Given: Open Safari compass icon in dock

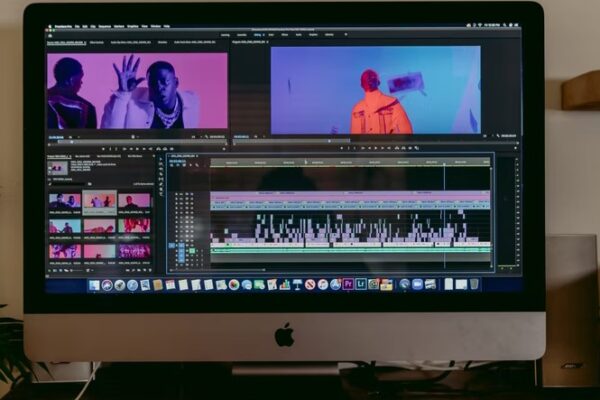Looking at the screenshot, I should [x=132, y=285].
